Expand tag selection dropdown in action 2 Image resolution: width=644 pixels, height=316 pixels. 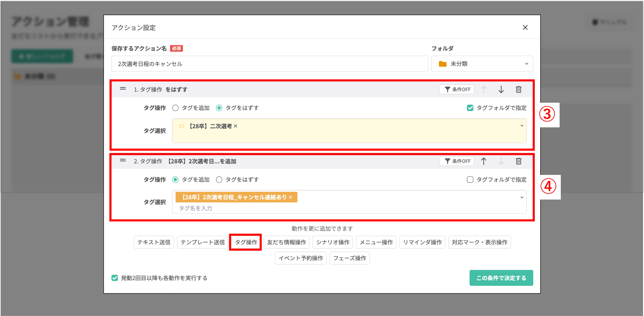pos(522,197)
